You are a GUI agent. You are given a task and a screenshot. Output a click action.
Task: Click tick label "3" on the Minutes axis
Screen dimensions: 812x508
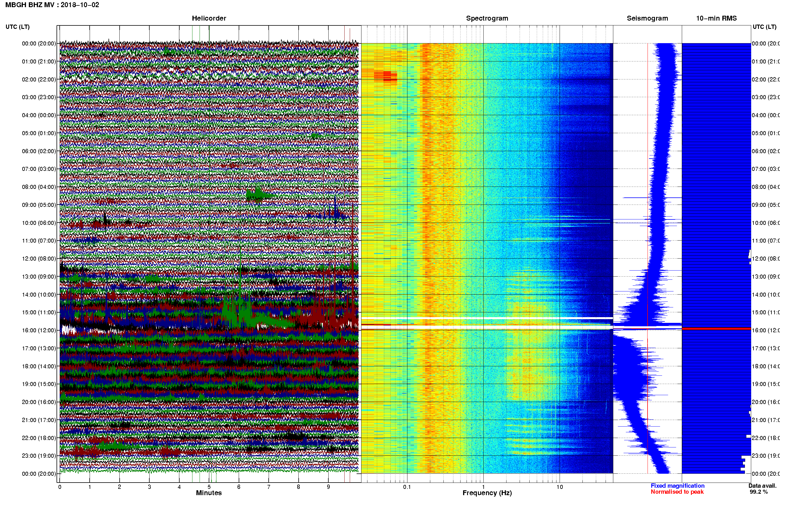click(x=149, y=487)
